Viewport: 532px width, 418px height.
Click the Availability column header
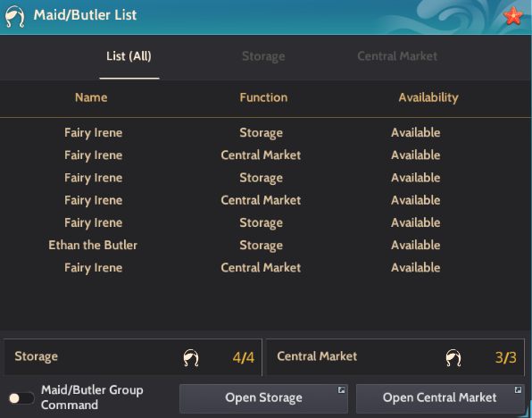[x=428, y=97]
